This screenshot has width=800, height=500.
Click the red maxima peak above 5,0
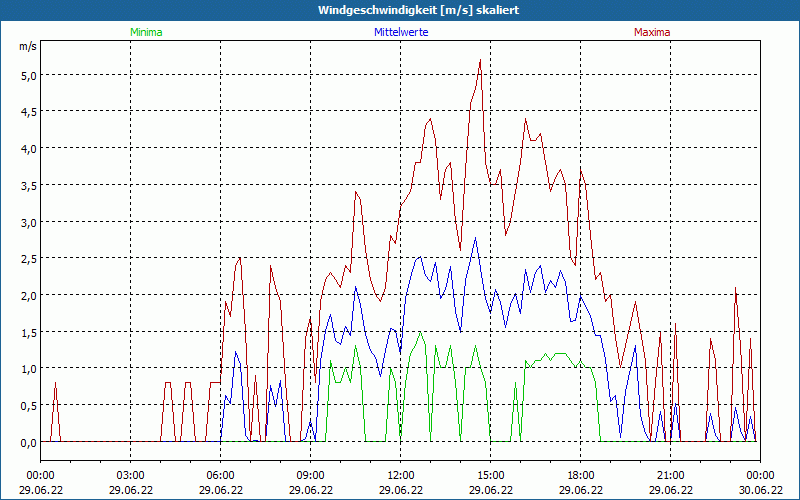(x=480, y=61)
